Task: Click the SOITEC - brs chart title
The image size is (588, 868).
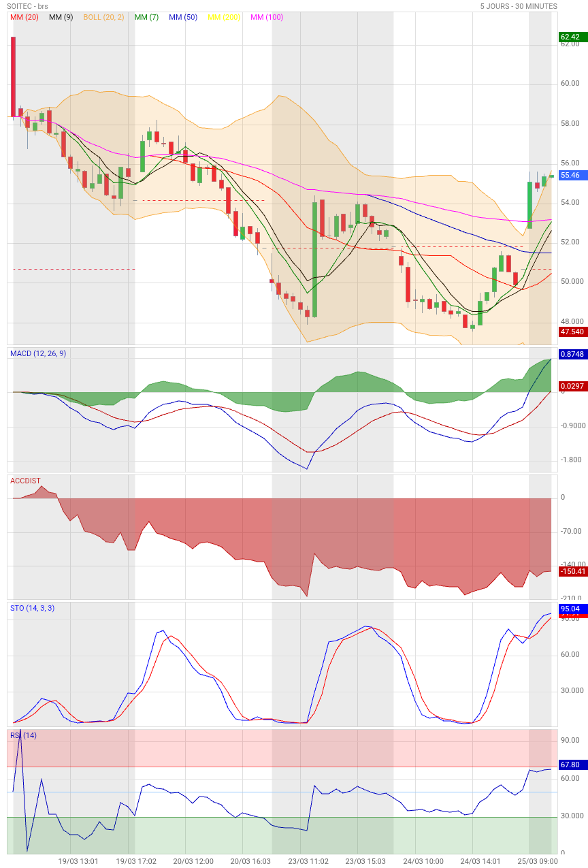Action: coord(28,6)
